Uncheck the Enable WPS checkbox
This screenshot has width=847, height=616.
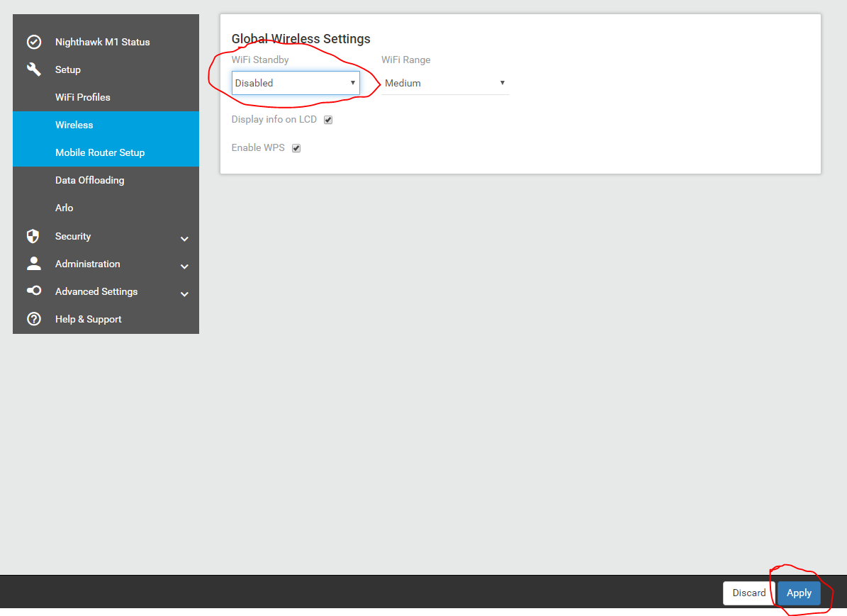tap(296, 148)
